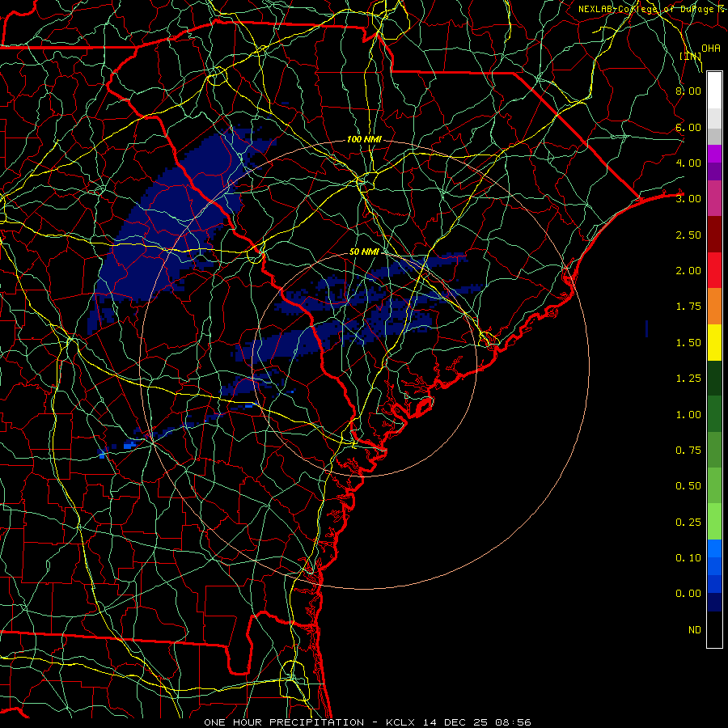Click the light blue 0.10 inch legend swatch
The image size is (728, 728).
714,548
